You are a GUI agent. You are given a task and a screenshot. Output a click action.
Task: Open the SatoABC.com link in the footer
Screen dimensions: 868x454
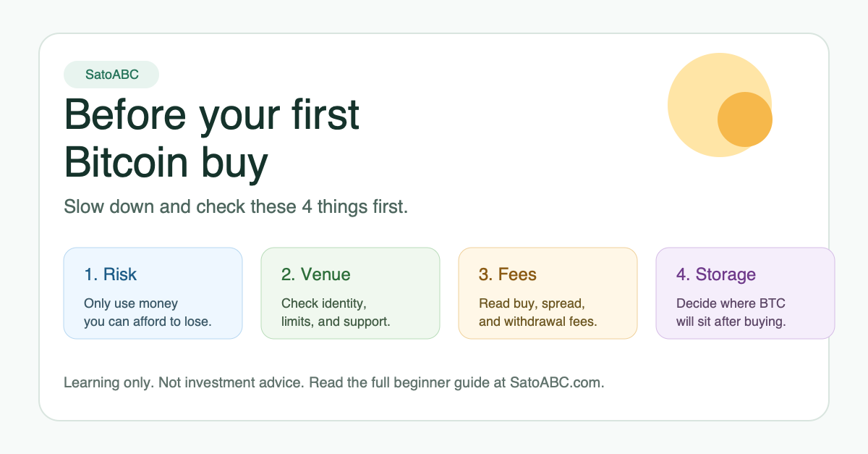pyautogui.click(x=557, y=382)
